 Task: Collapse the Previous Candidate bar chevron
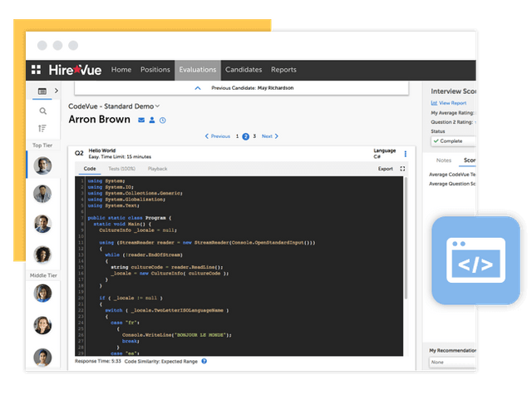point(197,87)
